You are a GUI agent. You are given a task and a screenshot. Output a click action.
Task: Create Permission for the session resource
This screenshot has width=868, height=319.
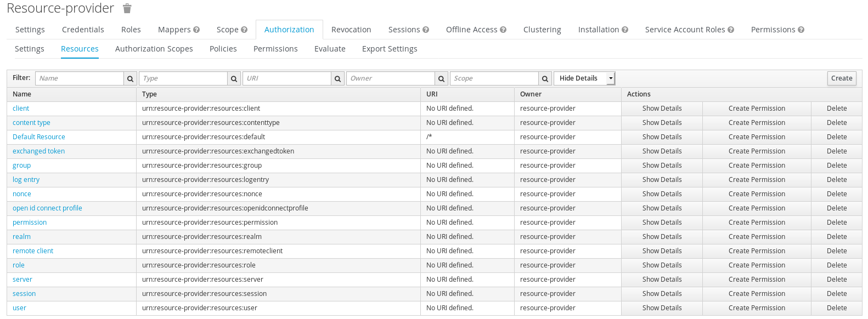point(757,294)
